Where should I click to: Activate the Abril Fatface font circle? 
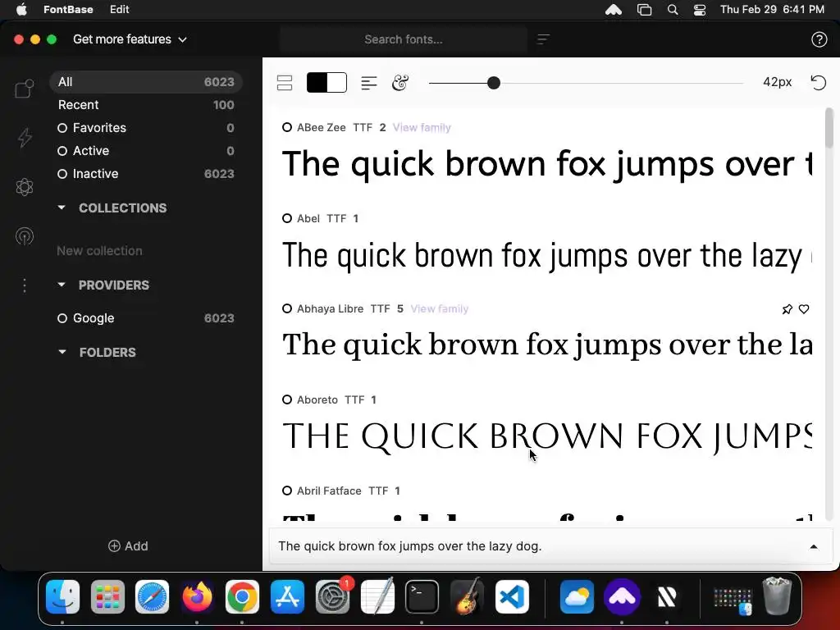[x=287, y=491]
